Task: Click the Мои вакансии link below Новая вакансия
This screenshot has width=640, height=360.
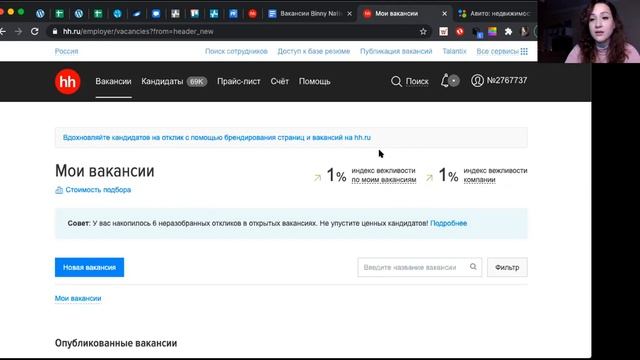Action: click(78, 298)
